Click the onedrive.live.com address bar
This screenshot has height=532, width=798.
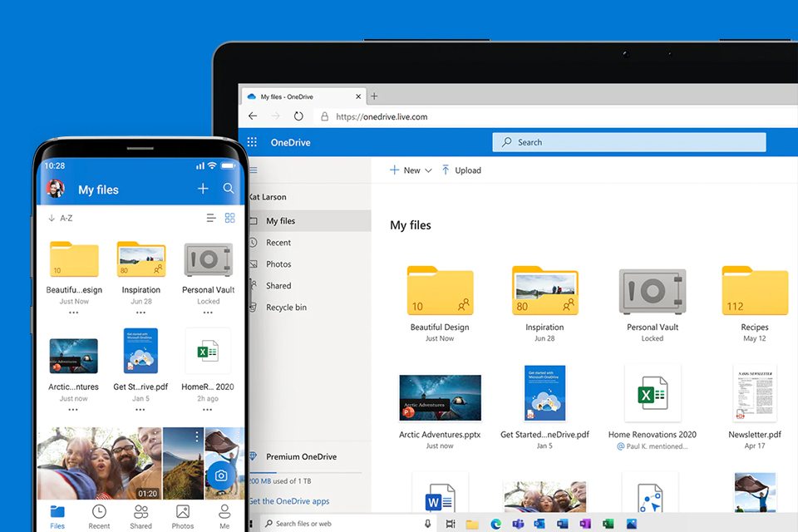pos(382,116)
